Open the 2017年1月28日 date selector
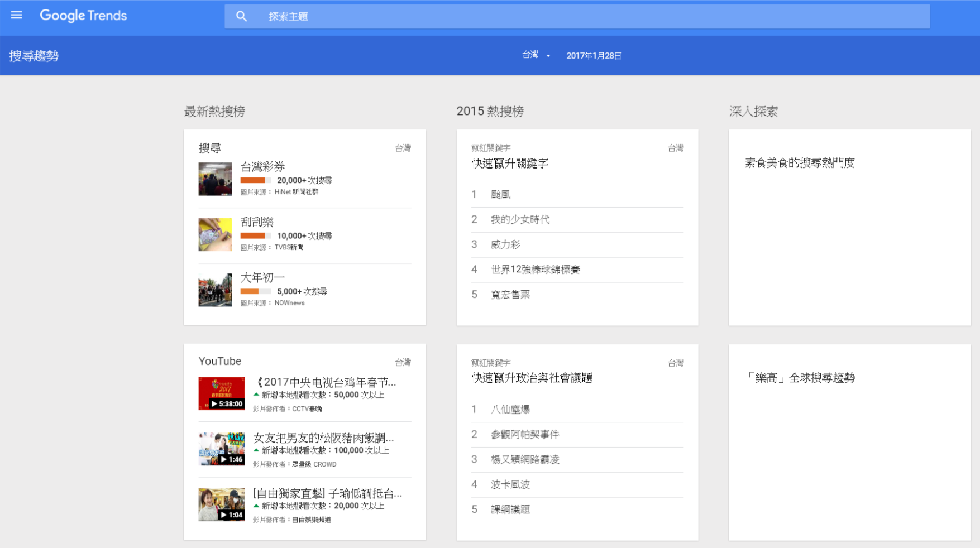Screen dimensions: 980x548 click(594, 56)
